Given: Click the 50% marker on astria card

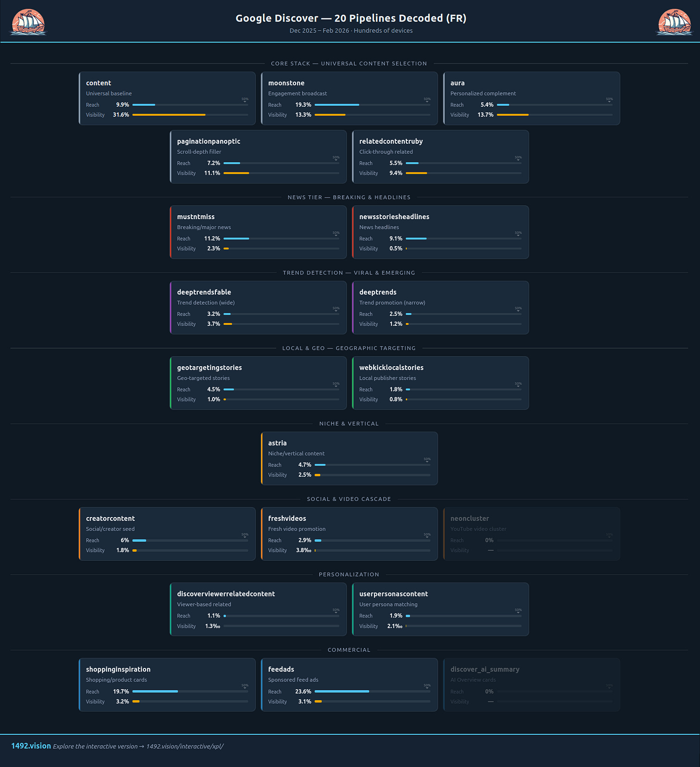Looking at the screenshot, I should pos(427,459).
